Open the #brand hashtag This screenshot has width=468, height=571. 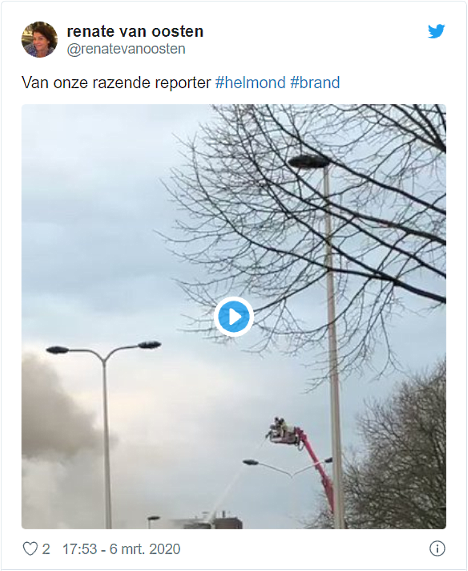(315, 82)
